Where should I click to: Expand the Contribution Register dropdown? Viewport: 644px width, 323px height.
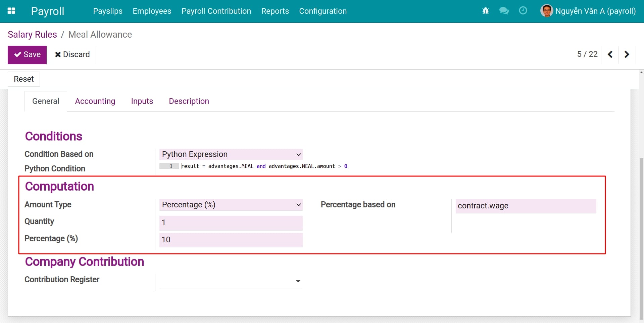pos(297,281)
